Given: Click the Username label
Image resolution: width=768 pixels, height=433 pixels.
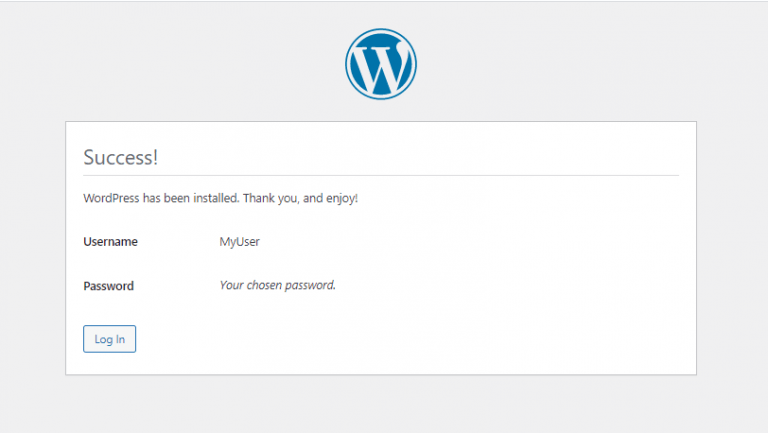Looking at the screenshot, I should (110, 241).
